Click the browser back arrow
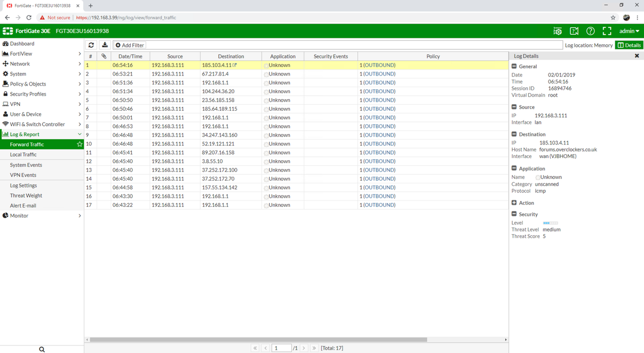This screenshot has width=644, height=353. [x=7, y=18]
